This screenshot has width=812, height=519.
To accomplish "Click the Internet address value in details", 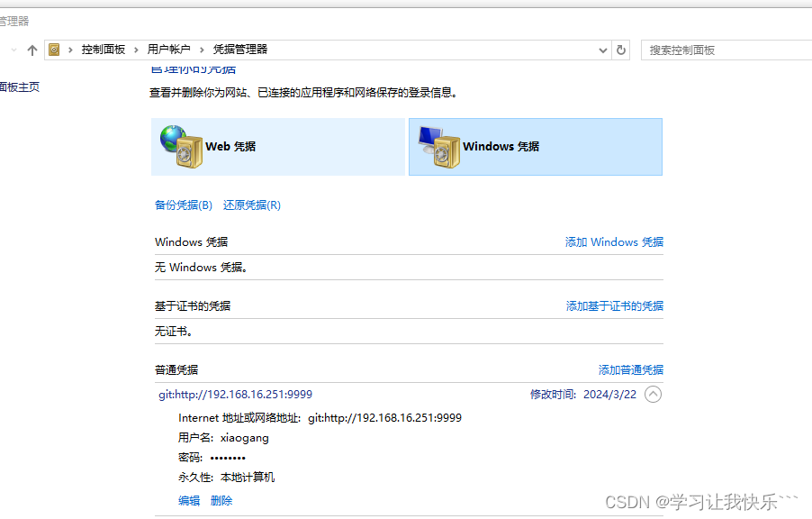I will tap(384, 418).
